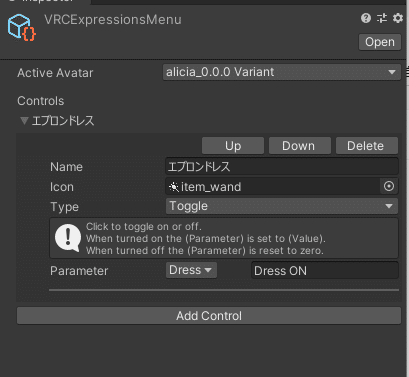Collapse the エプロンドレス control foldout

pyautogui.click(x=24, y=121)
